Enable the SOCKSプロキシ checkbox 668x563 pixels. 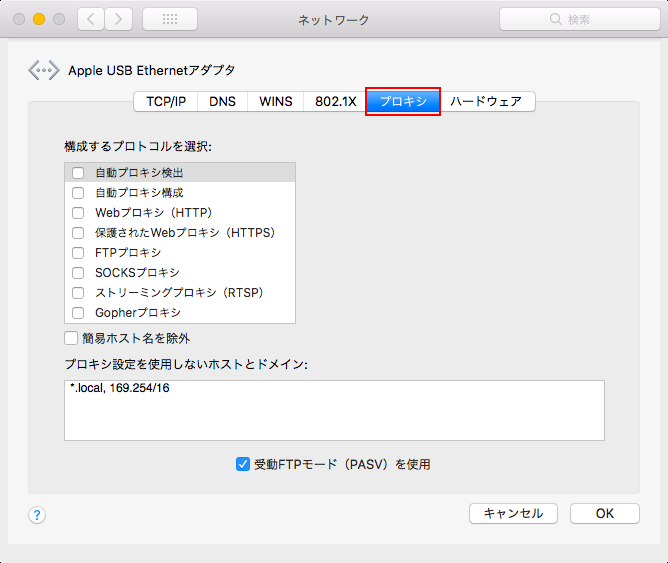point(78,273)
